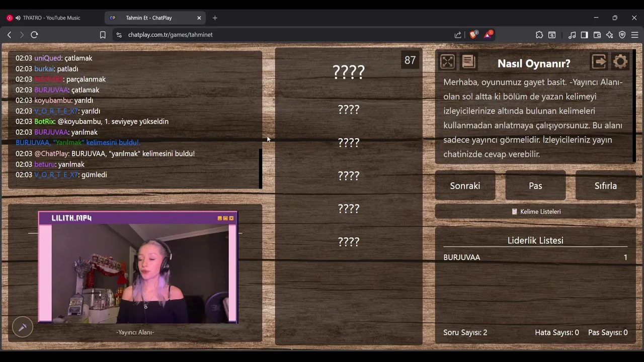
Task: Bookmark this page with bookmark icon
Action: pyautogui.click(x=103, y=35)
